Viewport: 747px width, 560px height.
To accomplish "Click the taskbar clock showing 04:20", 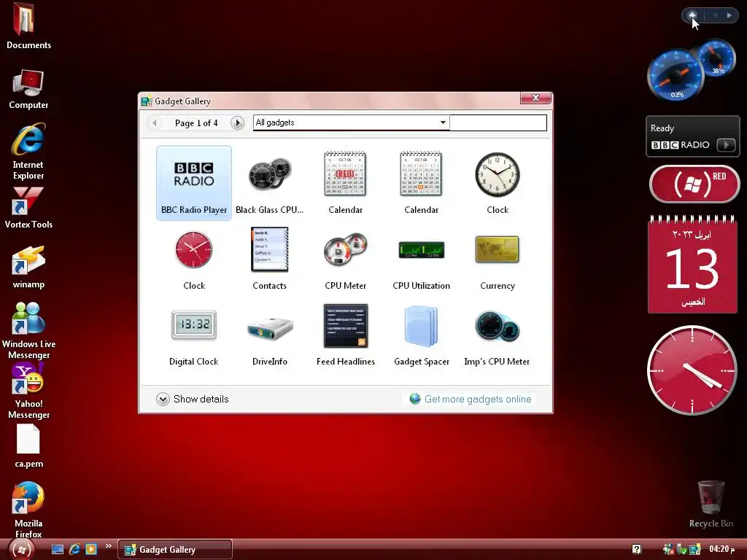I will pos(721,549).
